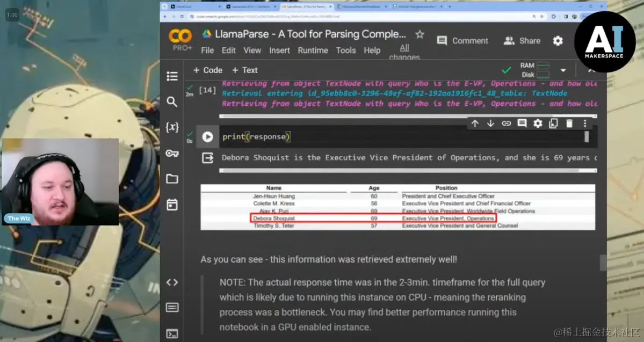This screenshot has width=644, height=342.
Task: Click the executives table image
Action: pyautogui.click(x=397, y=207)
